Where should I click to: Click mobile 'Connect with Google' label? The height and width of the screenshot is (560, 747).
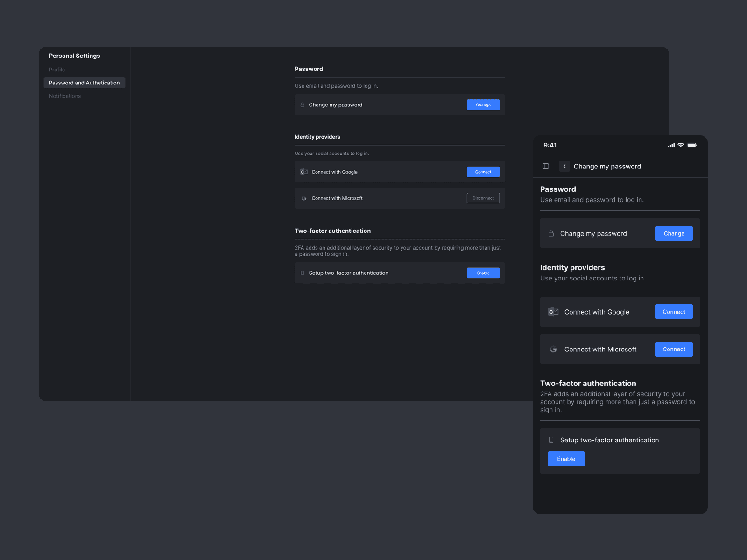click(x=597, y=312)
